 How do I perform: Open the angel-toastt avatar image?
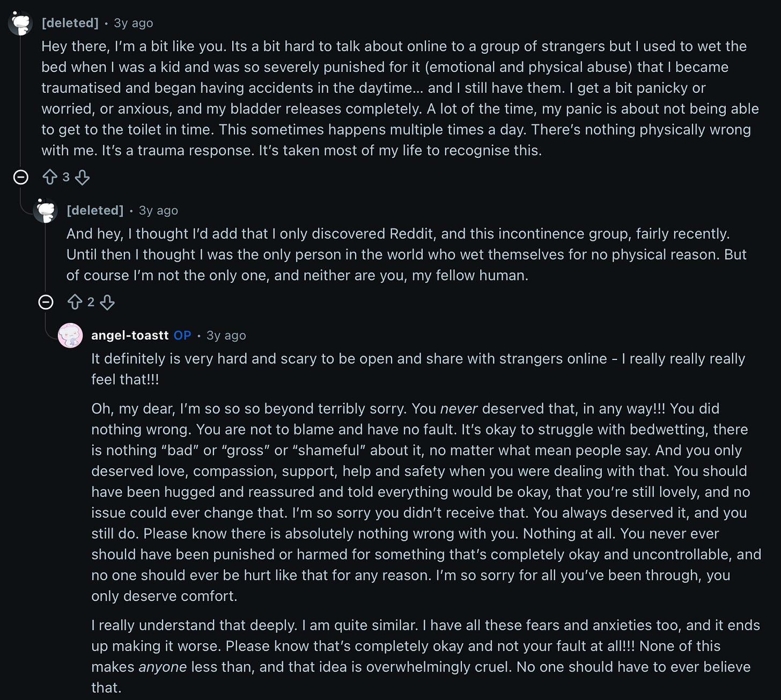coord(70,336)
